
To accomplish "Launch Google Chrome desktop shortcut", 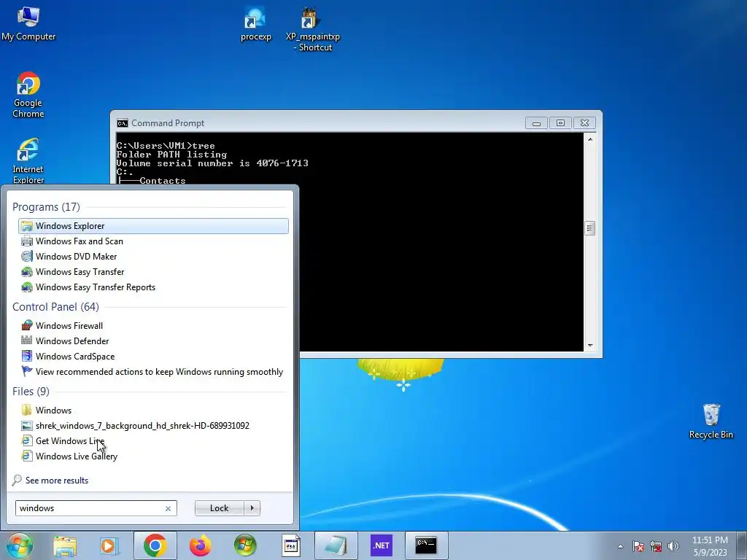I will (x=28, y=95).
